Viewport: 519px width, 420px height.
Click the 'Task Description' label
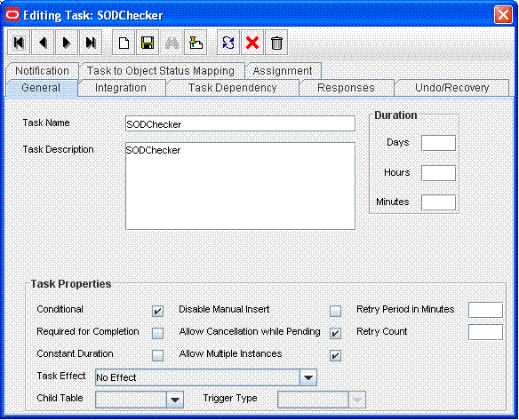click(59, 149)
